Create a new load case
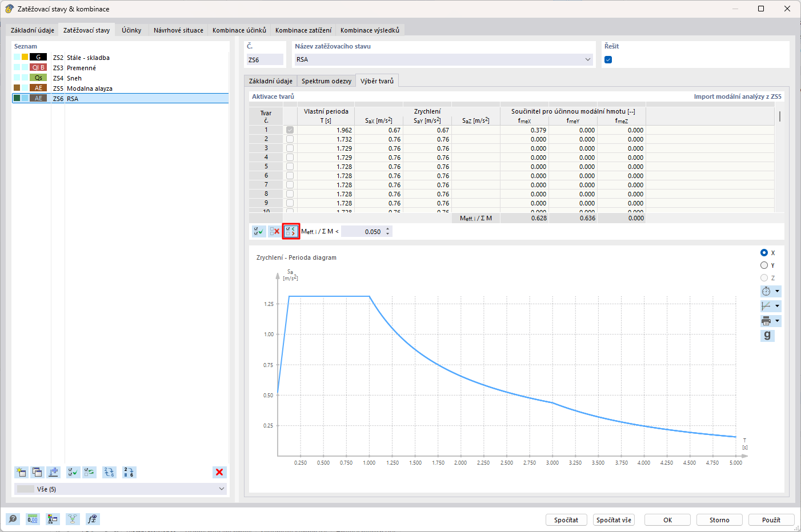801x532 pixels. click(x=21, y=472)
